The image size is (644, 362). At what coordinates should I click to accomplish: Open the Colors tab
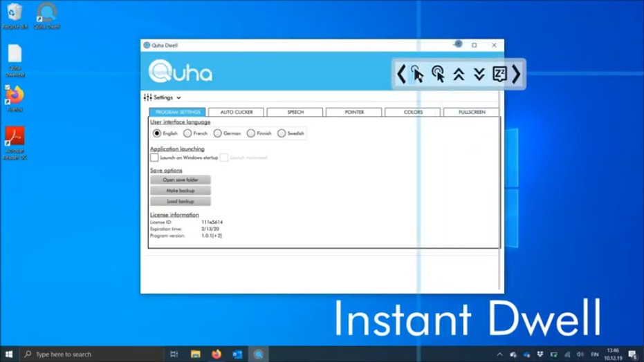pyautogui.click(x=413, y=112)
